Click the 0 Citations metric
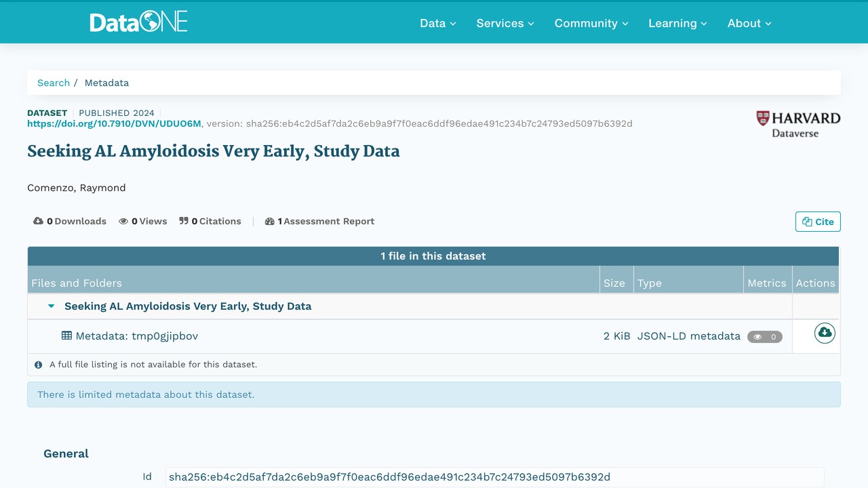This screenshot has height=488, width=868. pos(210,221)
